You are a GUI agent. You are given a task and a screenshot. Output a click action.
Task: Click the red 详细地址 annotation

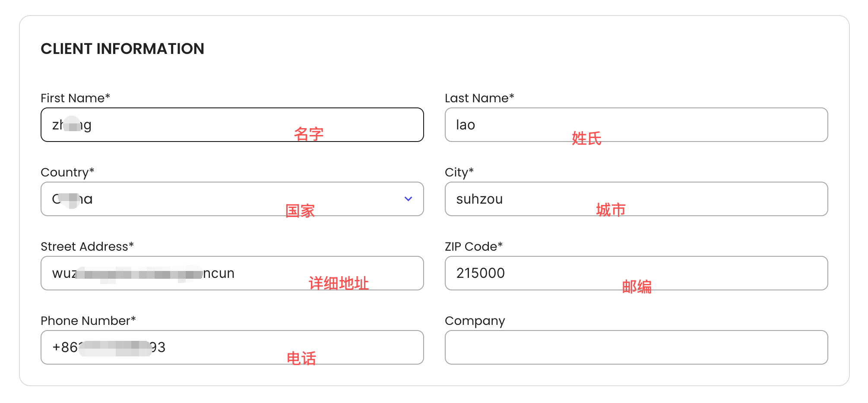pos(339,283)
